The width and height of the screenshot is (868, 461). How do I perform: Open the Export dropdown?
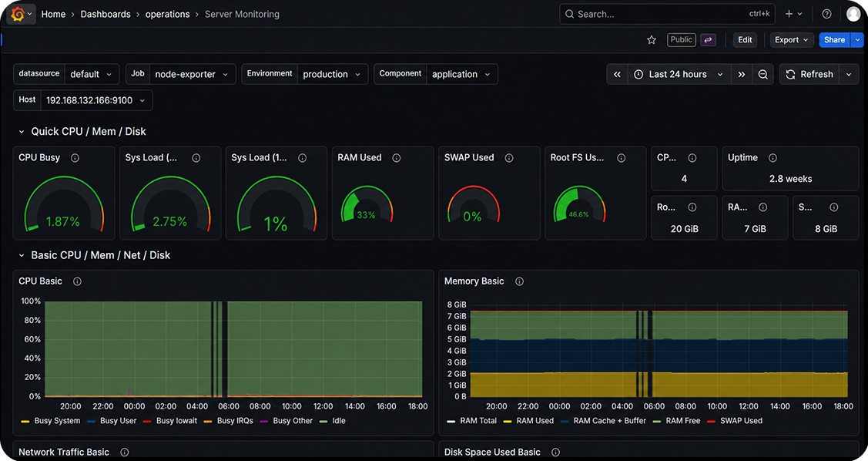click(791, 40)
